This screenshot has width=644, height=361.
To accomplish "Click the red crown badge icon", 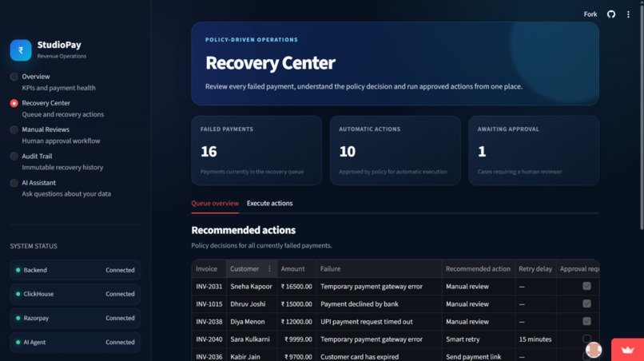I will 627,350.
